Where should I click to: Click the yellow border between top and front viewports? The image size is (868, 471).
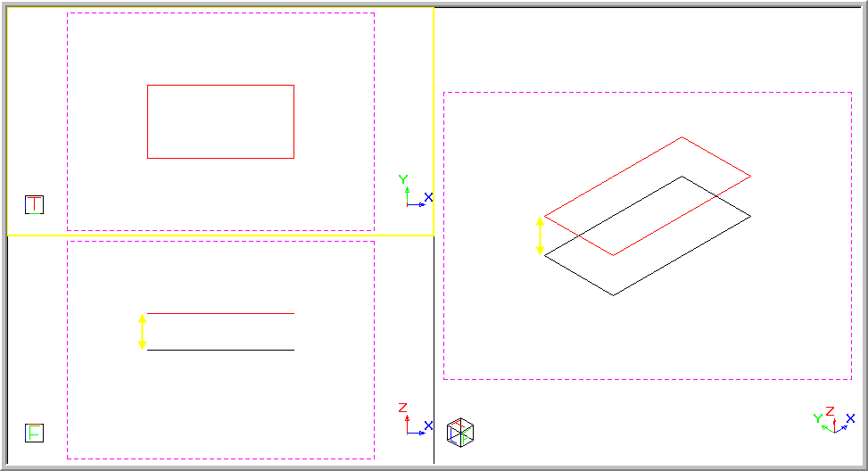tap(220, 235)
